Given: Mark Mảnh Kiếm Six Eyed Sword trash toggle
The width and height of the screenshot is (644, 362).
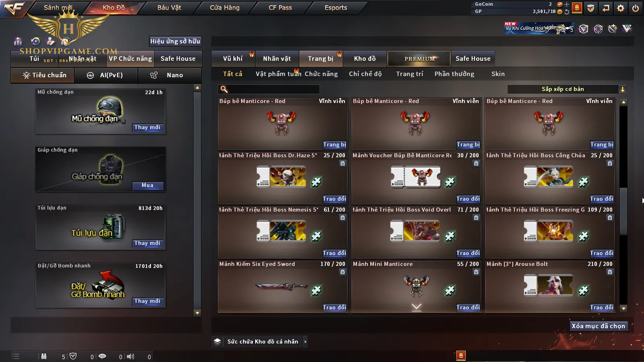Looking at the screenshot, I should (x=343, y=272).
